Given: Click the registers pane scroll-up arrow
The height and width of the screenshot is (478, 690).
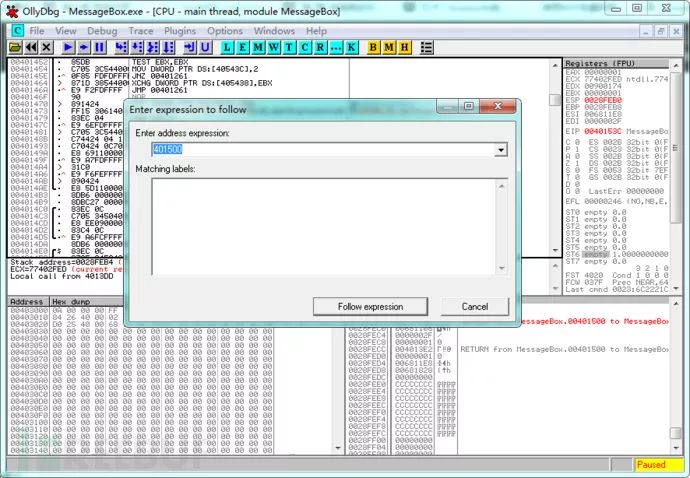Looking at the screenshot, I should click(676, 65).
